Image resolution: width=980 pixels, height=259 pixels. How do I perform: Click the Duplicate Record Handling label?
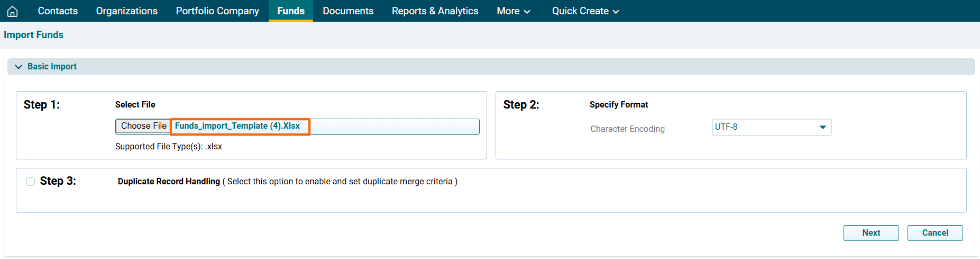[169, 182]
